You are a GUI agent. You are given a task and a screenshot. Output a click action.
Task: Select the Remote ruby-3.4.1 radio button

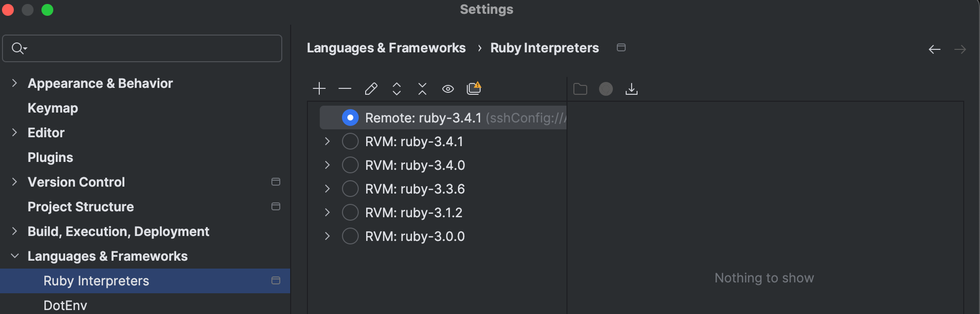pos(350,118)
